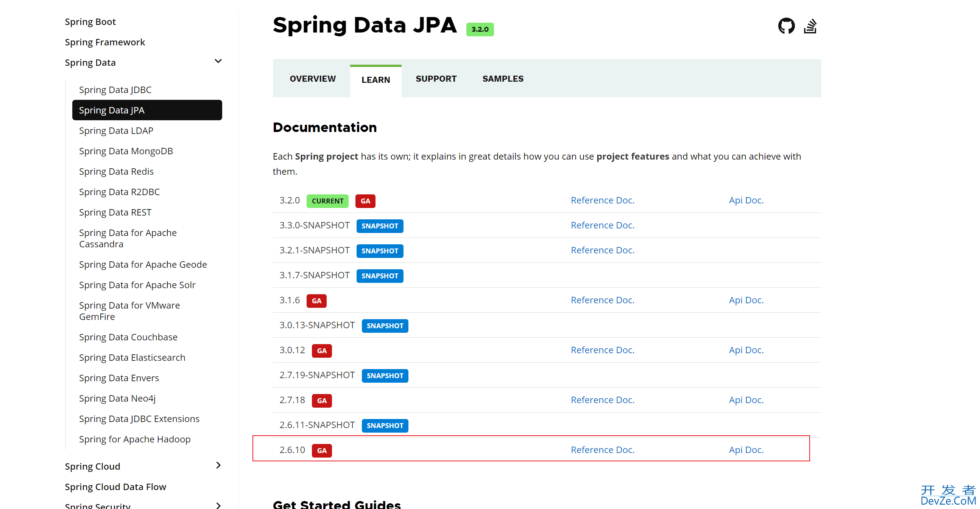Open Reference Doc. for 3.2.1-SNAPSHOT
The height and width of the screenshot is (509, 980).
[603, 250]
